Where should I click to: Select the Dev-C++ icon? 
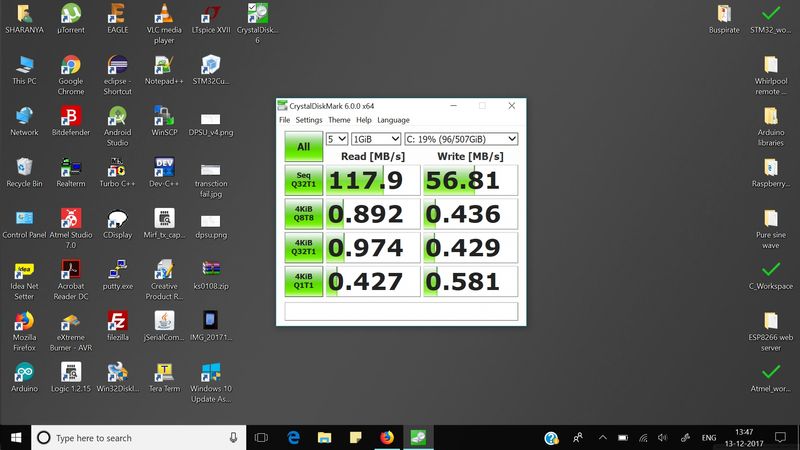(x=164, y=172)
